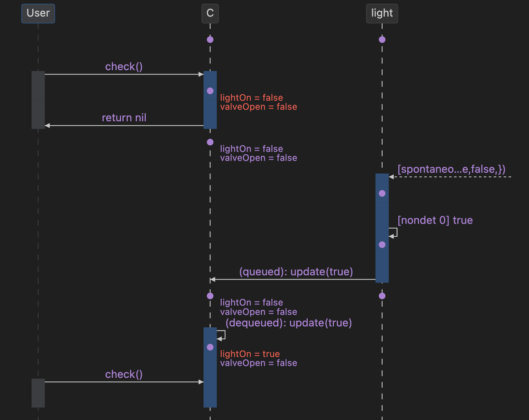The image size is (529, 420).
Task: Click the topmost state dot on light lifeline
Action: (x=382, y=40)
